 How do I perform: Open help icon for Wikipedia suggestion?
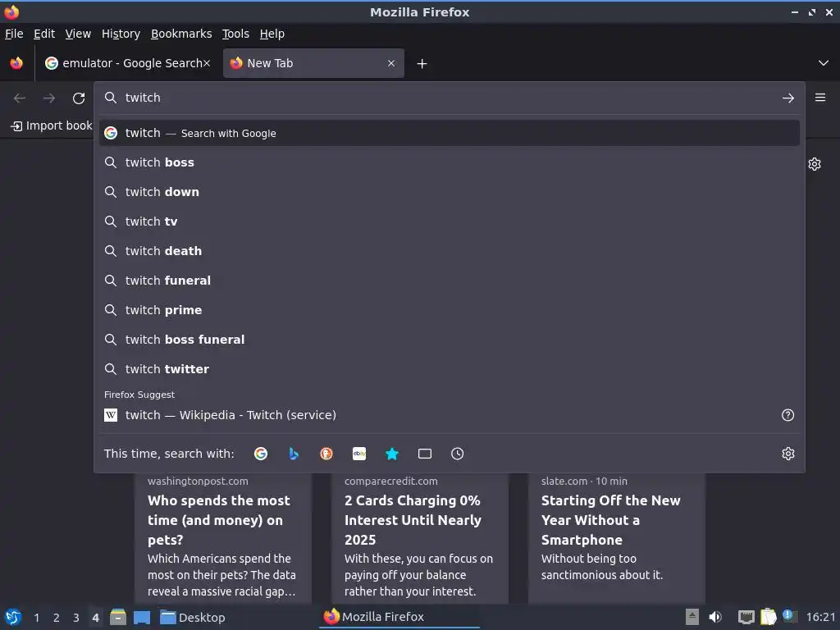788,415
